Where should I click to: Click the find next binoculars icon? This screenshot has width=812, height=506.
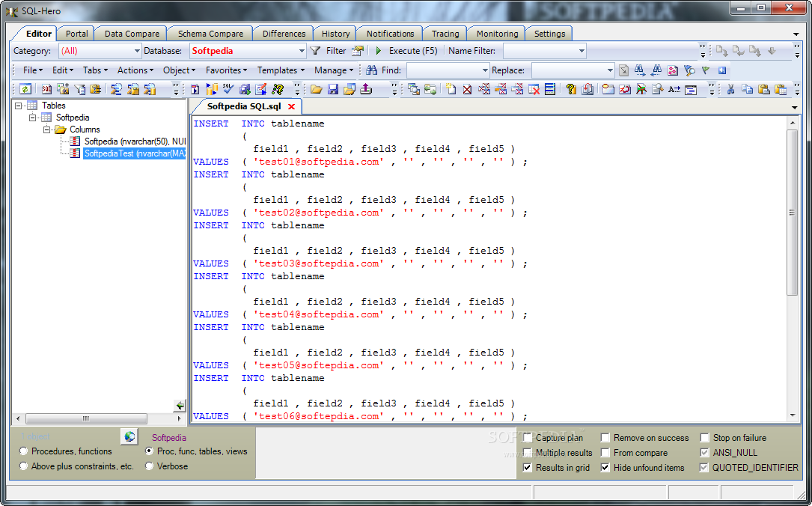[640, 70]
